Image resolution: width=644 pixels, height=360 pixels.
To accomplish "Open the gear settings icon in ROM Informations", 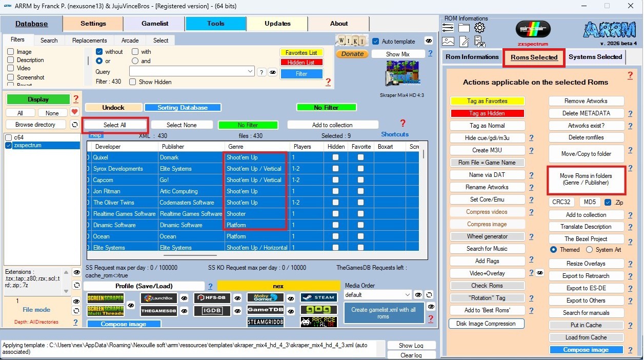I will click(479, 28).
